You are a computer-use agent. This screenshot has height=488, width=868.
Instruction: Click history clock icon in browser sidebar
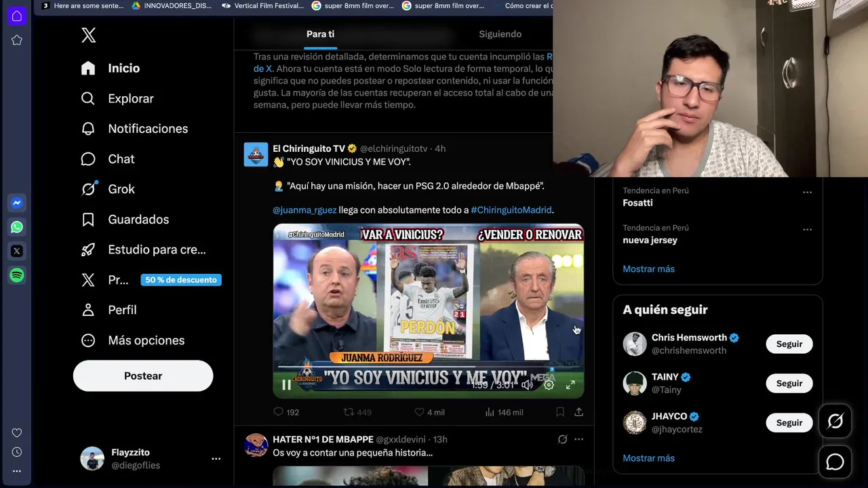tap(17, 452)
